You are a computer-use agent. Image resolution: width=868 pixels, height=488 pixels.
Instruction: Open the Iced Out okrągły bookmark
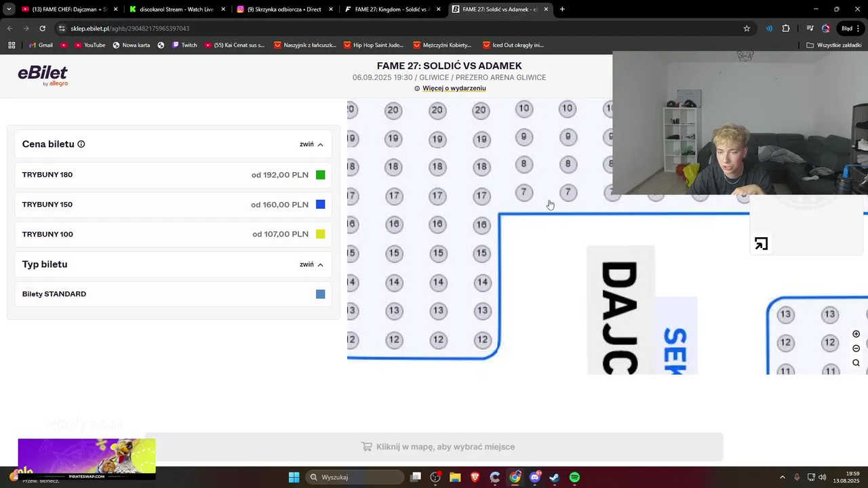513,45
